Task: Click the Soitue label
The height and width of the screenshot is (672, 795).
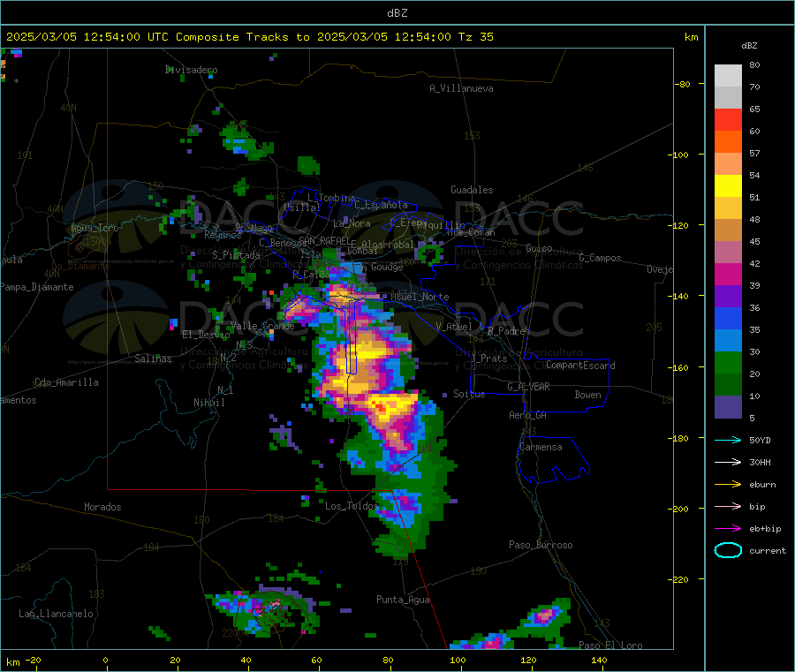Action: click(x=469, y=394)
